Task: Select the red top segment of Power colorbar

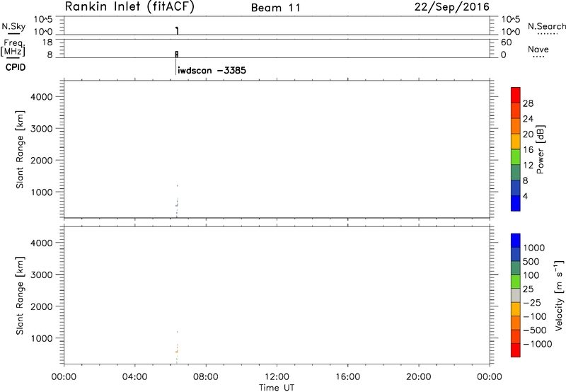Action: (x=516, y=95)
